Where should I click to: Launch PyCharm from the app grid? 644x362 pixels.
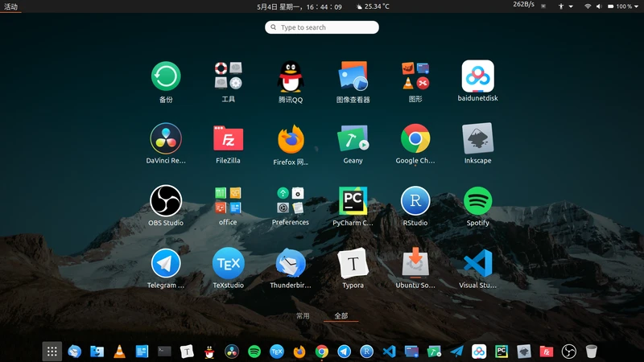coord(353,200)
